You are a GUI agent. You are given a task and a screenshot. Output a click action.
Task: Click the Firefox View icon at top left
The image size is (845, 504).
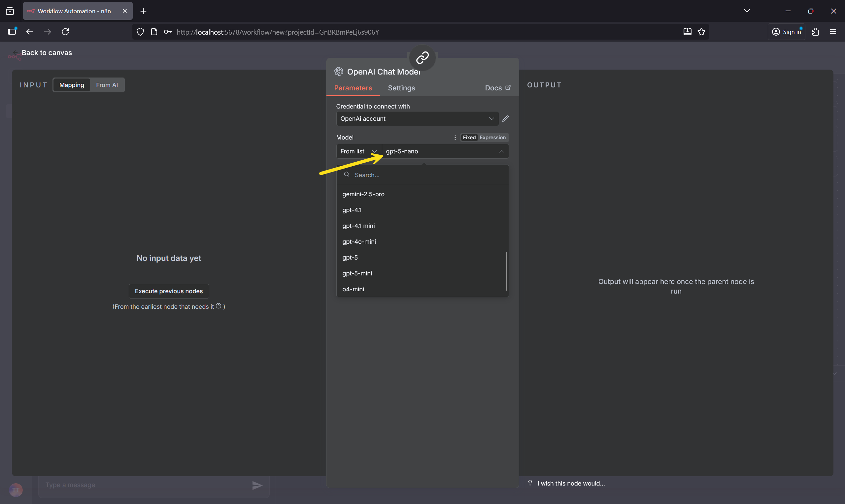tap(10, 11)
